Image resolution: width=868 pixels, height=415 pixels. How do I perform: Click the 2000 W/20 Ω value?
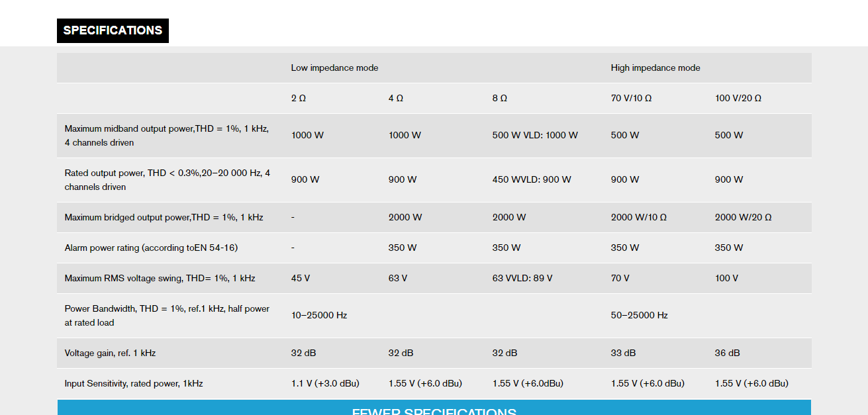(x=744, y=218)
